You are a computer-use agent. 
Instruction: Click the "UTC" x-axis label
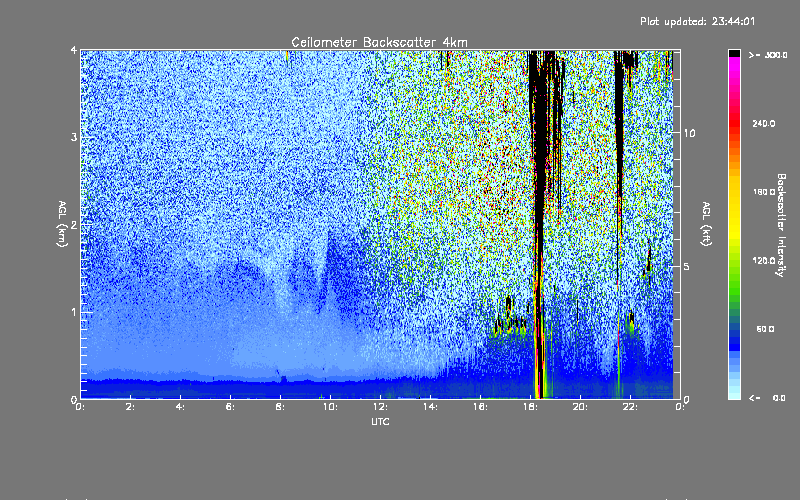(x=380, y=421)
